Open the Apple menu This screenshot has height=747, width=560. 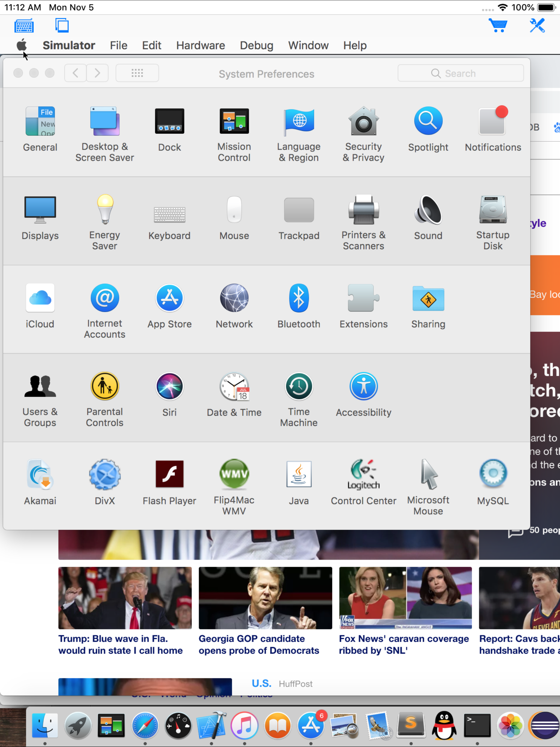[22, 45]
